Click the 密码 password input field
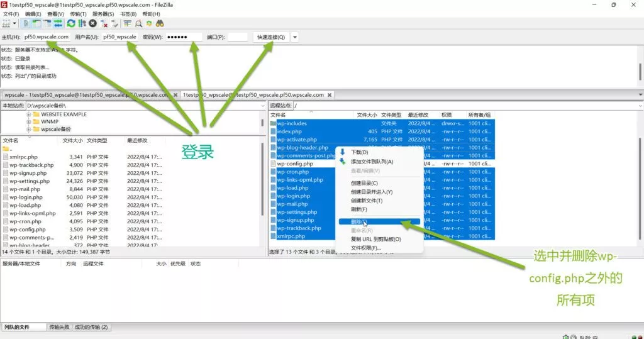Screen dimensions: 644x339 tap(184, 37)
